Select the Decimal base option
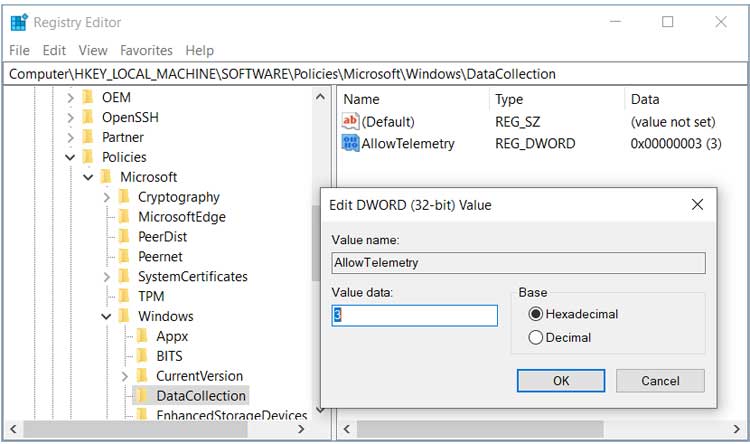This screenshot has height=444, width=750. coord(560,338)
